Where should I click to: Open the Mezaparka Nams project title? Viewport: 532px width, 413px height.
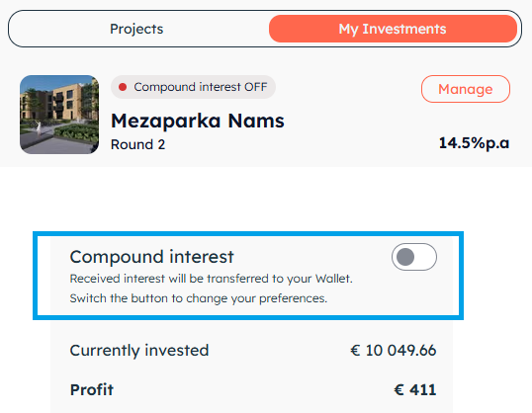[198, 121]
